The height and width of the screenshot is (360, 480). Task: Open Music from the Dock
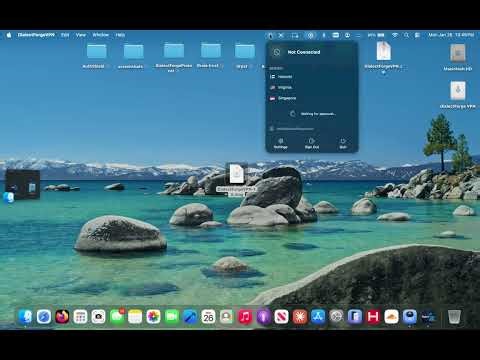point(245,317)
